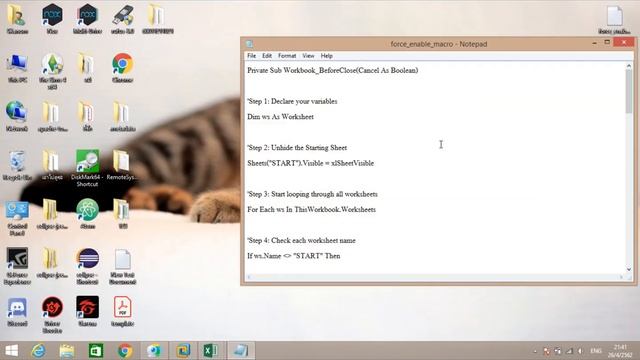Select the GeForce Experience desktop shortcut
Image resolution: width=640 pixels, height=360 pixels.
[17, 267]
